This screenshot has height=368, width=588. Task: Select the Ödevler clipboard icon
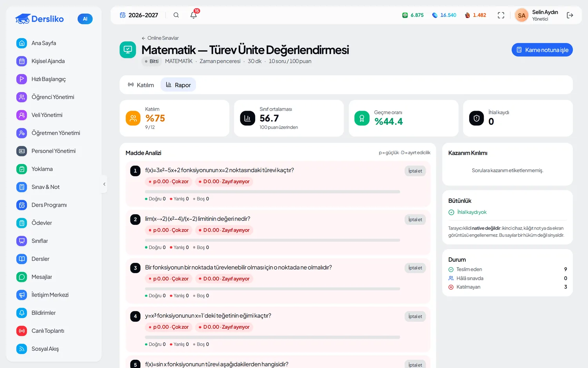pyautogui.click(x=22, y=223)
